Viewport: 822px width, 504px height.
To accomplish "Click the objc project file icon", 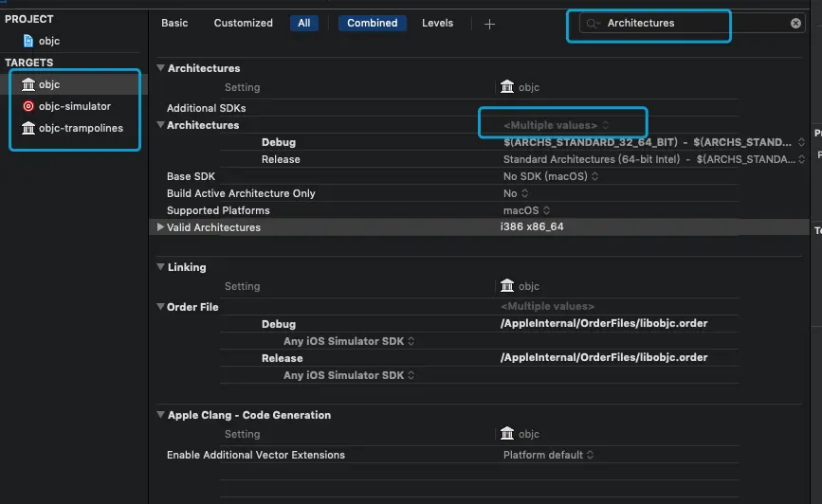I will [x=28, y=41].
